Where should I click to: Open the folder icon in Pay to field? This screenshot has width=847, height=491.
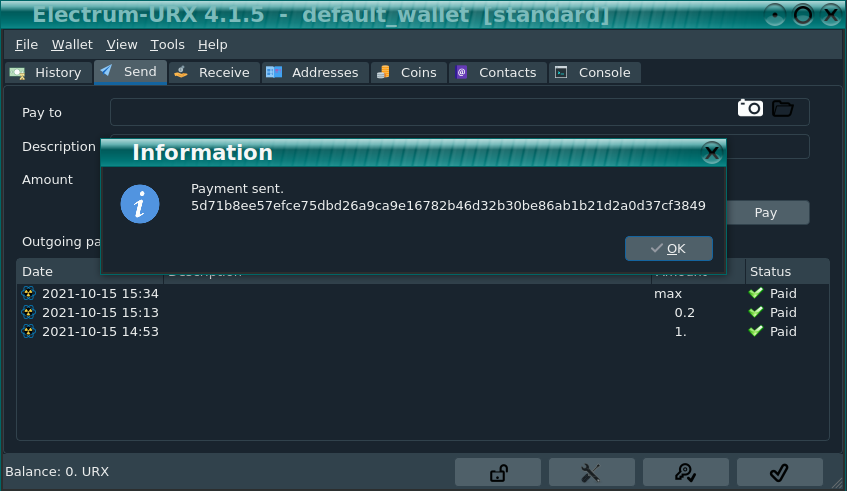click(783, 109)
